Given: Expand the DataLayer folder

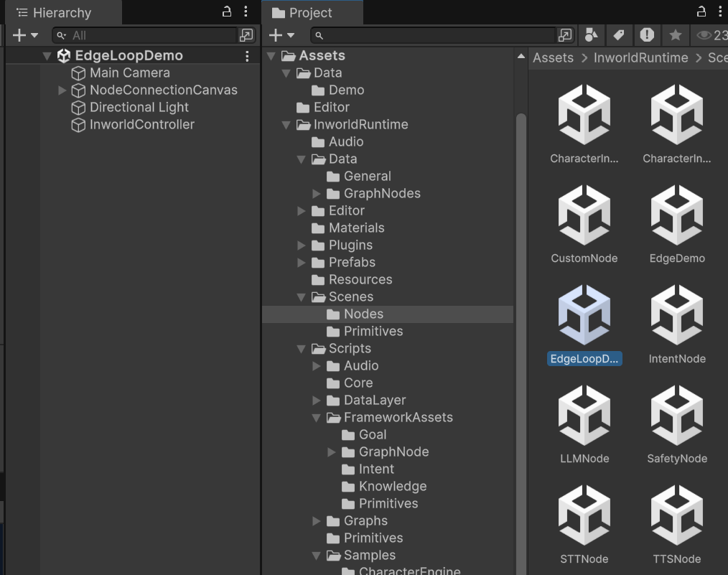Looking at the screenshot, I should [316, 400].
